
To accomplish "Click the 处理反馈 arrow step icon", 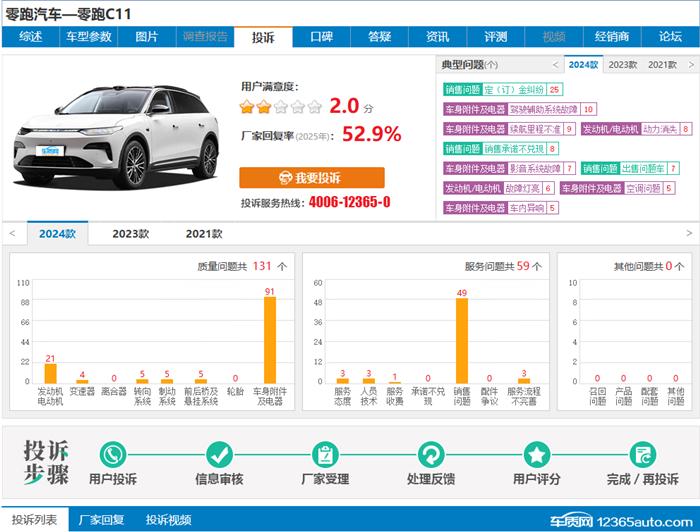I will point(432,455).
